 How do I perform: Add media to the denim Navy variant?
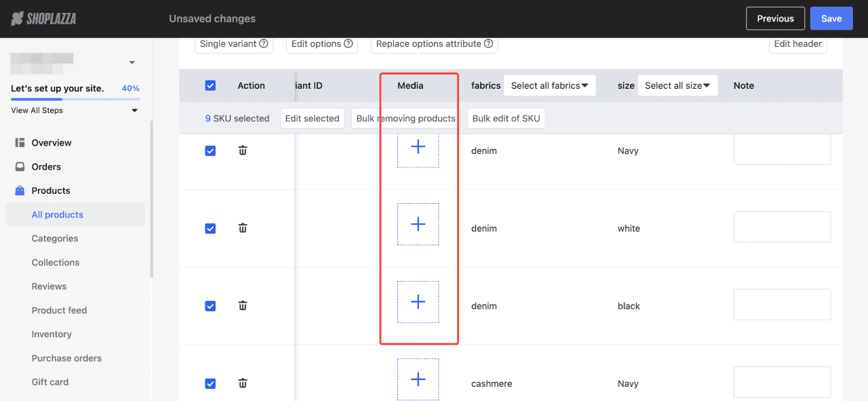tap(418, 147)
